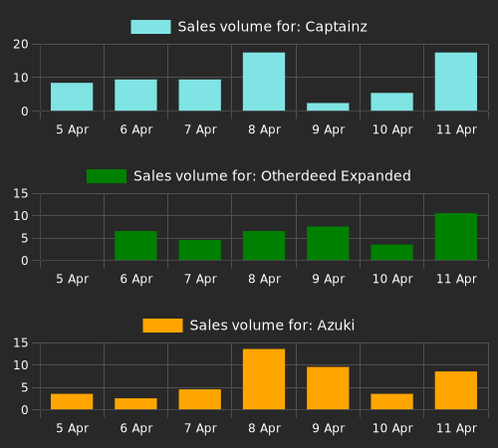This screenshot has width=498, height=448.
Task: Click the tallest Otherdeed Expanded bar, 11 Apr
Action: [456, 237]
